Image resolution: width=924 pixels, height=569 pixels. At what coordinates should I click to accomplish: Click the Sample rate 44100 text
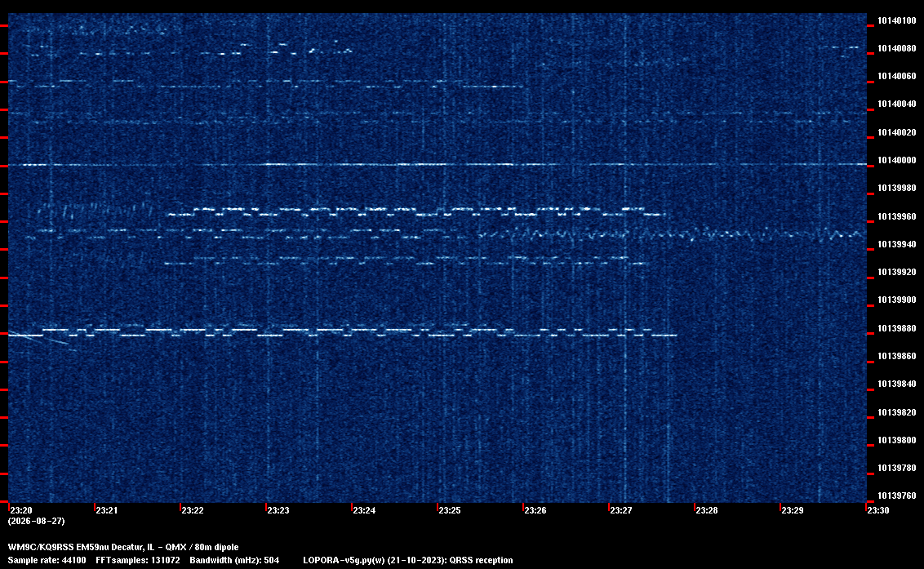47,560
